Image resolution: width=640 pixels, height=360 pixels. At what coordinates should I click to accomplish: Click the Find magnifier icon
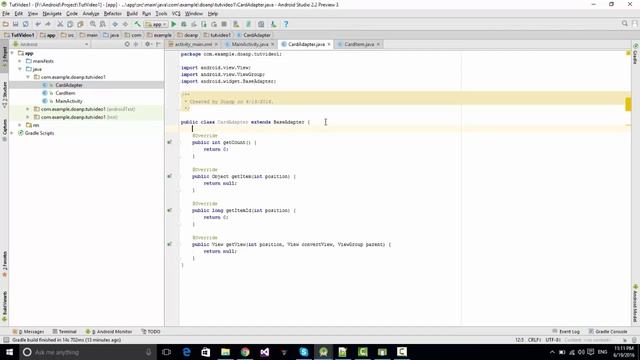click(93, 24)
